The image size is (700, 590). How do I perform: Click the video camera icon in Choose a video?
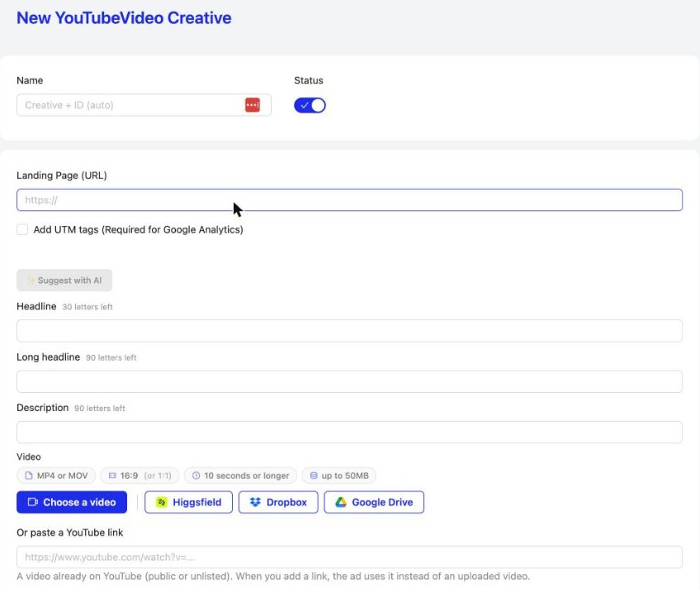(x=33, y=502)
